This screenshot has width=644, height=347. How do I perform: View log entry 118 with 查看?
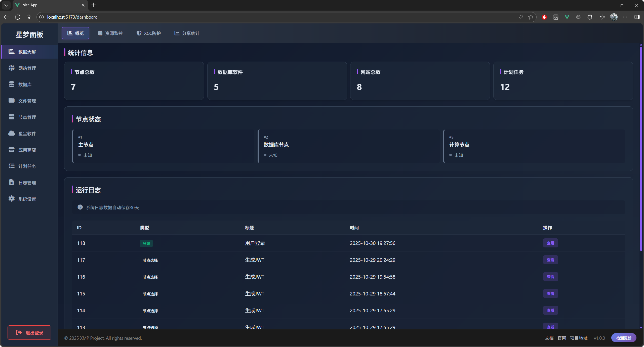(550, 243)
